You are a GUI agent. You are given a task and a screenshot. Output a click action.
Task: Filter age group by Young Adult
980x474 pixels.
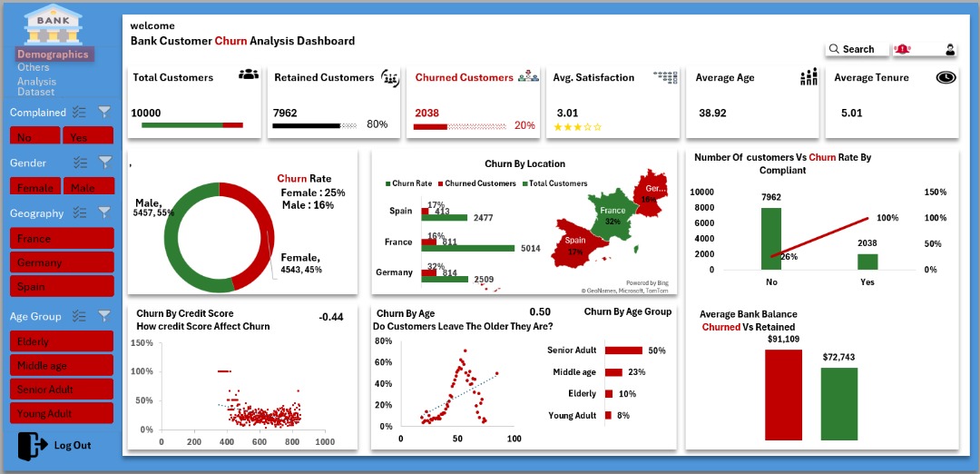pyautogui.click(x=62, y=413)
